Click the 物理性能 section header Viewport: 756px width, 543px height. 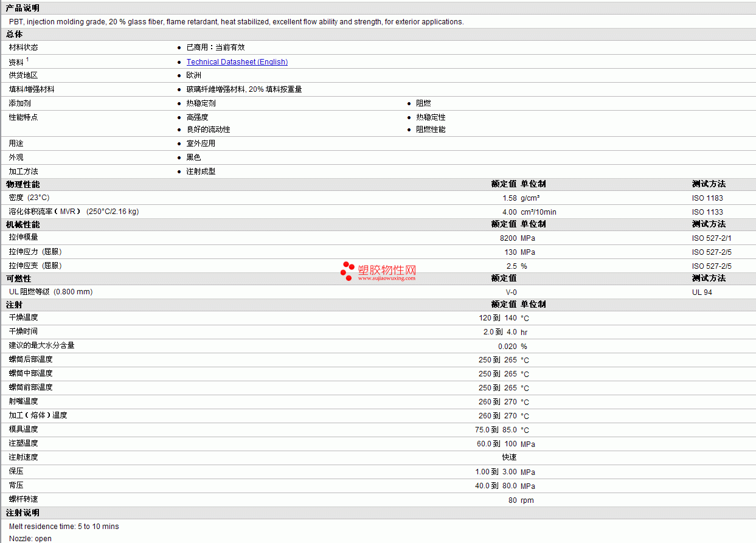point(23,184)
